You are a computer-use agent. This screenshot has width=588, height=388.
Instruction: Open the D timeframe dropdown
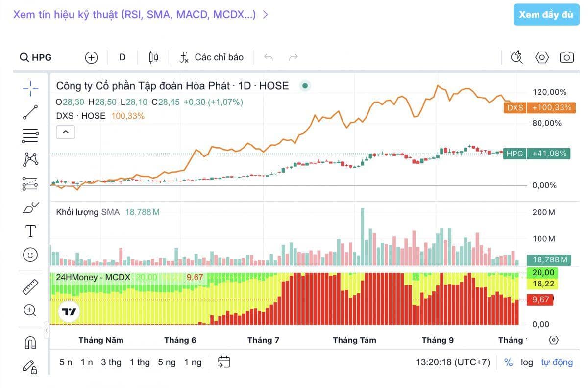click(x=122, y=57)
